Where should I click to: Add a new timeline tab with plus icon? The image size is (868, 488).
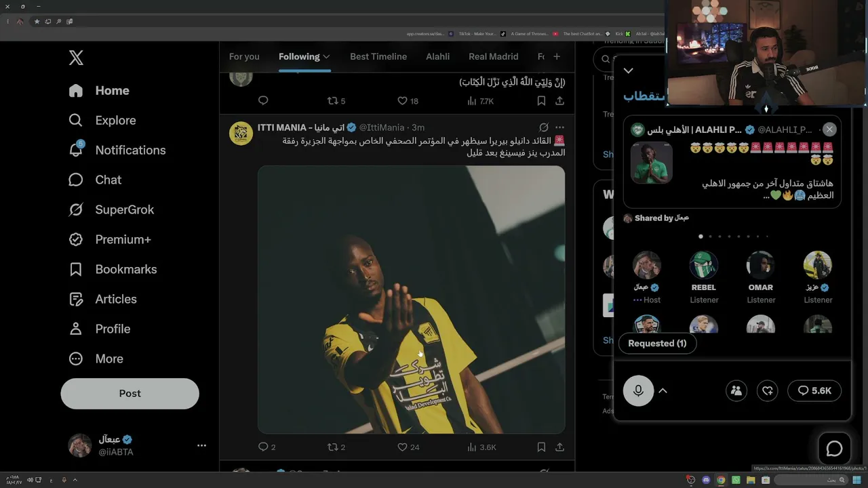coord(557,56)
